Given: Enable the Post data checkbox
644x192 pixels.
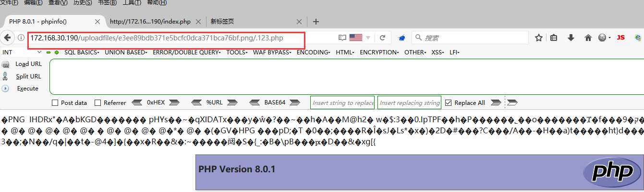Looking at the screenshot, I should point(55,103).
